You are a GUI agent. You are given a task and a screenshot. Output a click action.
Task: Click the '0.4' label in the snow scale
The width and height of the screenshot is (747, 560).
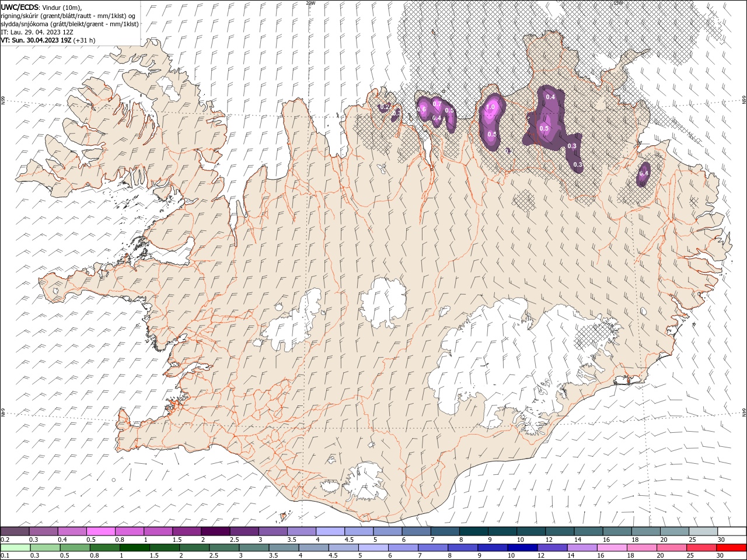[x=62, y=540]
